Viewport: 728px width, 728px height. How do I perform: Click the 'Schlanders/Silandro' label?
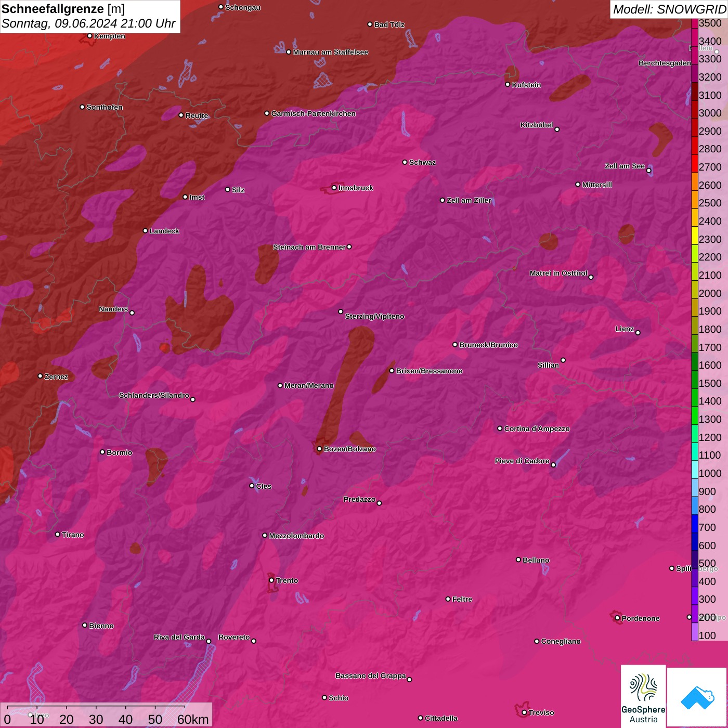(x=154, y=395)
